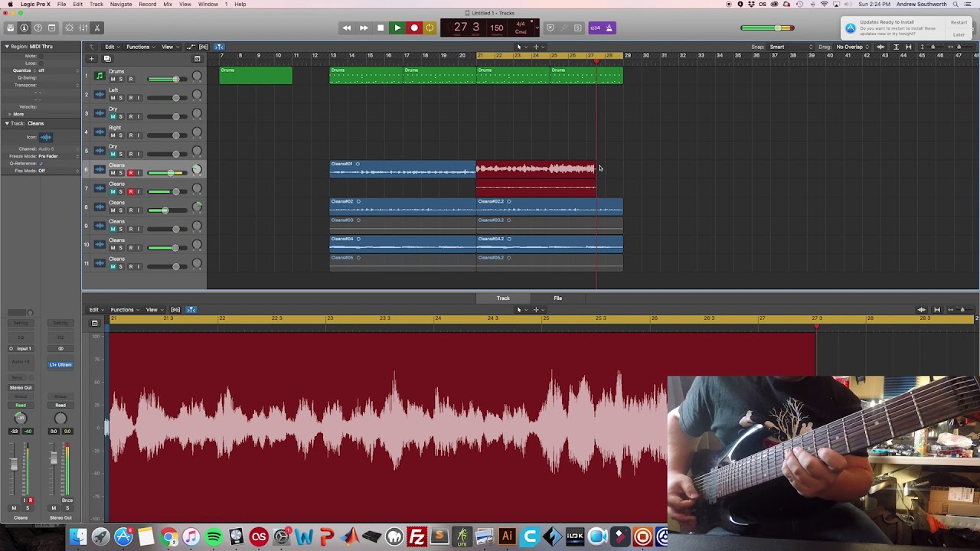Open the Navigate menu
This screenshot has width=980, height=551.
[121, 4]
